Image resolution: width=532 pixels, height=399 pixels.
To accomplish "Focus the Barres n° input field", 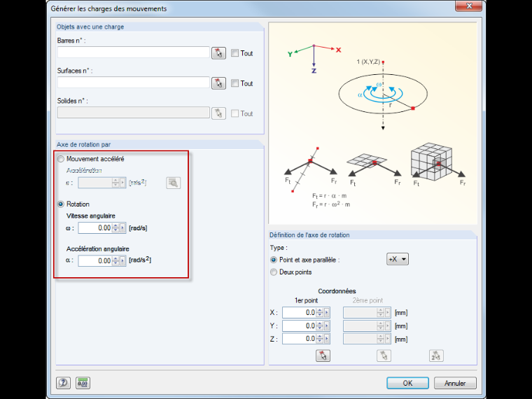I will (x=133, y=52).
